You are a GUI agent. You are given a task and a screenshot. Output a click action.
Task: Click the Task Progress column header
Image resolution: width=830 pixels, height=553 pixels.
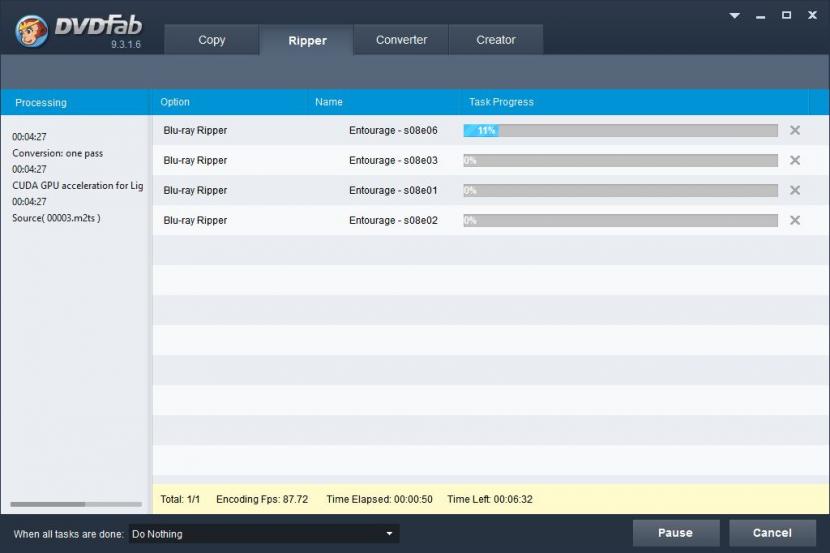(x=501, y=102)
